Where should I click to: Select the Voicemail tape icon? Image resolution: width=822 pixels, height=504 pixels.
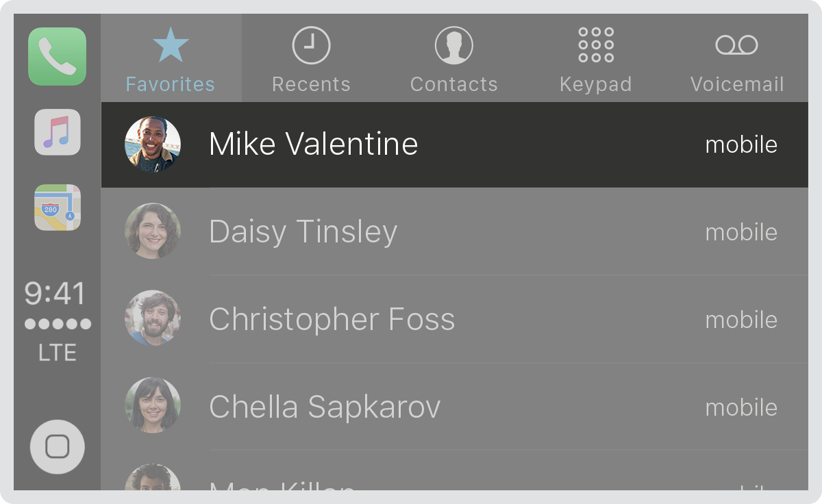(737, 45)
